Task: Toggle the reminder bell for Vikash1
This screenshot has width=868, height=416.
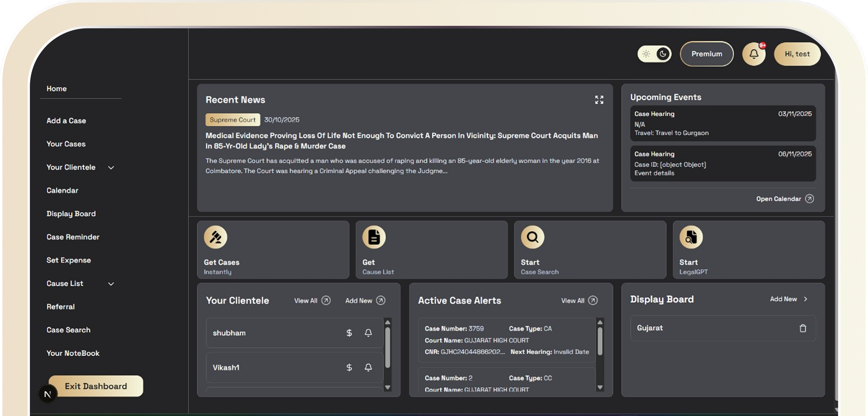Action: (x=368, y=367)
